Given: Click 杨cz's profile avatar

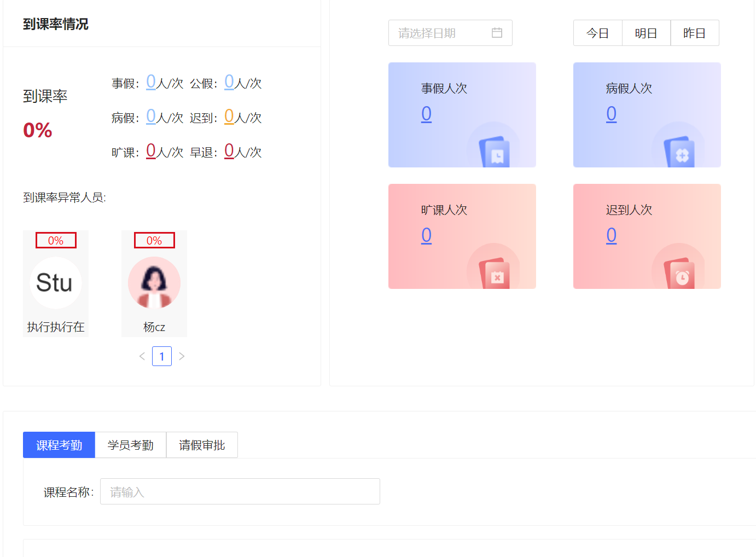Looking at the screenshot, I should coord(154,283).
